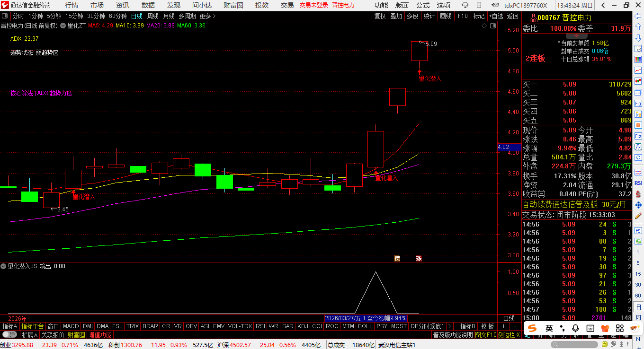Viewport: 644px width, 349px height.
Task: Open sub-chart 量化潜入JS indicator dropdown
Action: [x=4, y=266]
